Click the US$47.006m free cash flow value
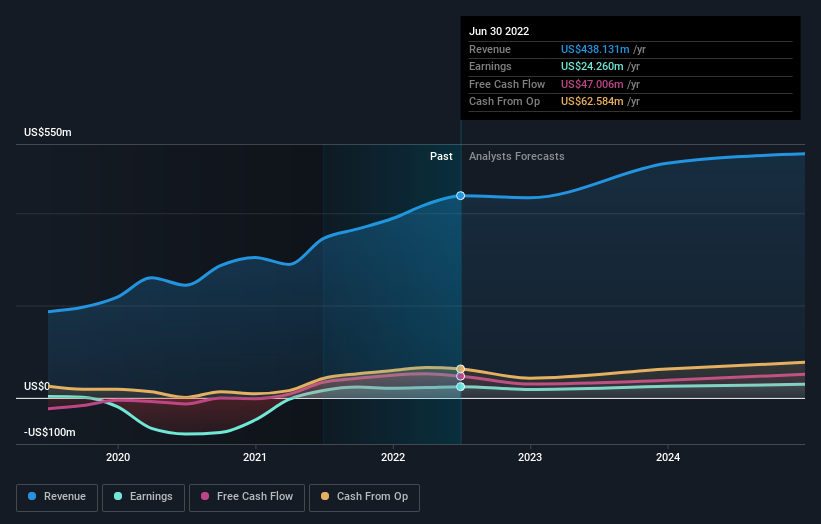821x524 pixels. pos(592,84)
